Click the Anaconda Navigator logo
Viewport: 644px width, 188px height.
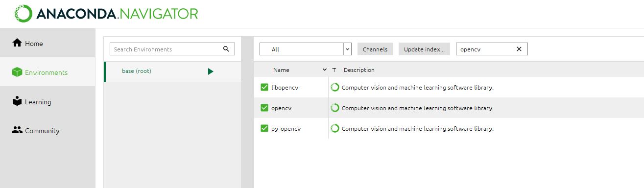(107, 13)
